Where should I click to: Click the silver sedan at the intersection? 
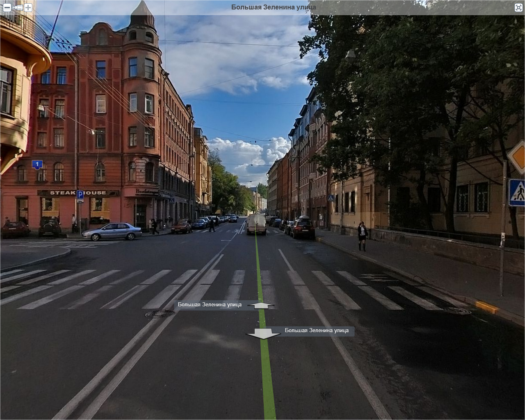(x=112, y=231)
